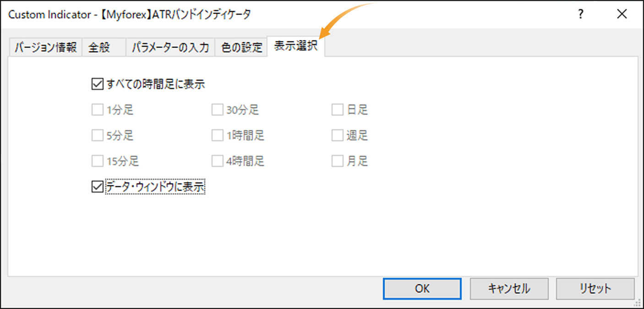Open the dialog help with the question mark
Image resolution: width=644 pixels, height=309 pixels.
coord(580,14)
